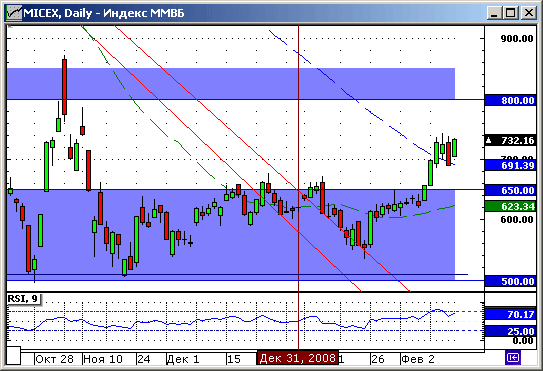543x371 pixels.
Task: Select the RSI, 9 indicator label
Action: tap(23, 299)
